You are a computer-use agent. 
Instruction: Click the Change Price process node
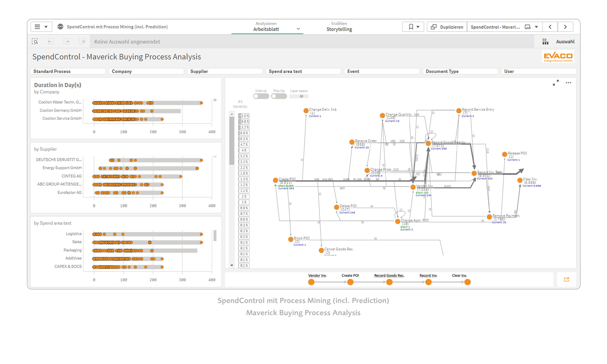[367, 171]
